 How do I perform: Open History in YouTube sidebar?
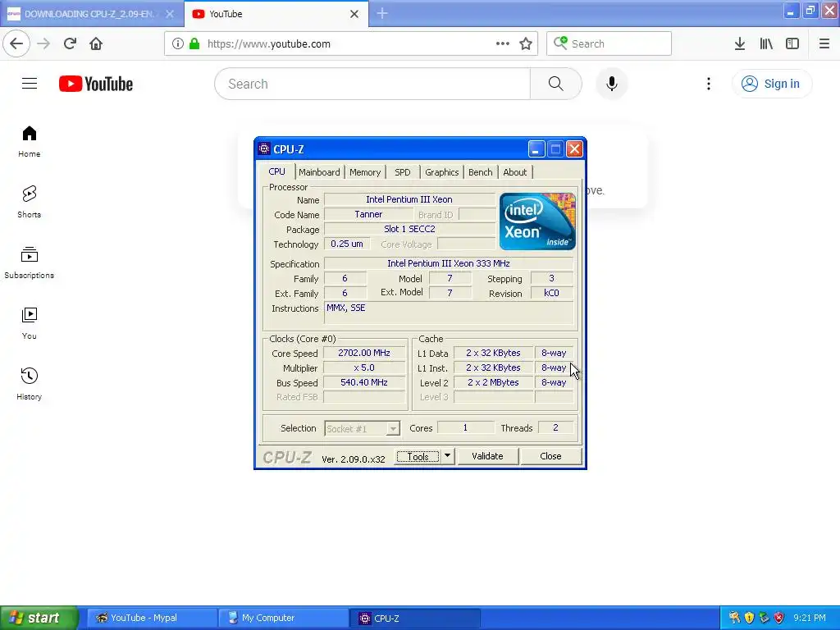point(30,384)
